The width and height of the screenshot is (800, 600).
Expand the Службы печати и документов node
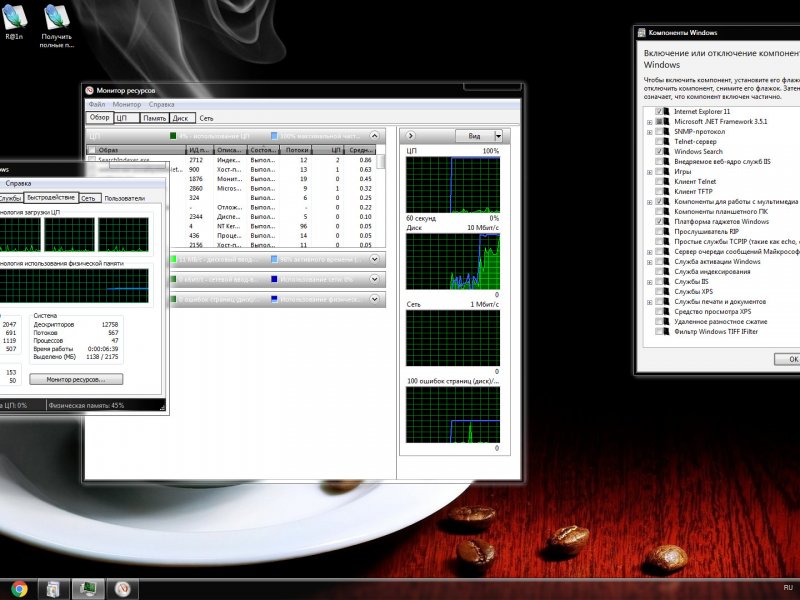(x=649, y=302)
